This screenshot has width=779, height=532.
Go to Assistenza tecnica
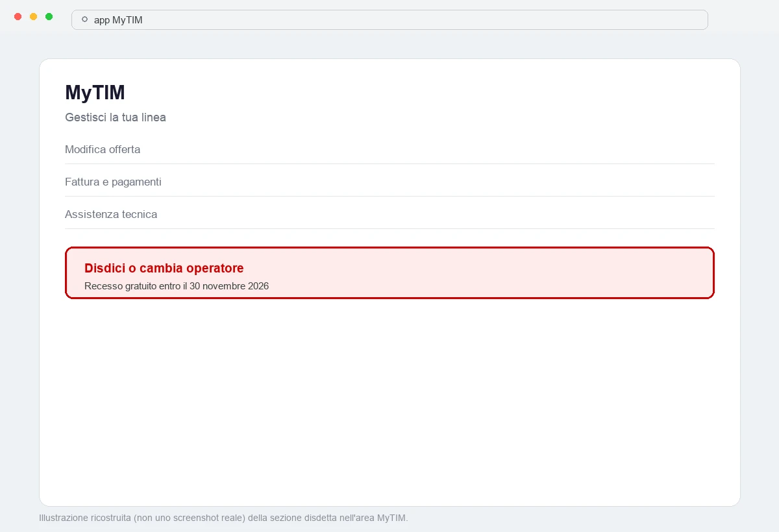pos(389,214)
